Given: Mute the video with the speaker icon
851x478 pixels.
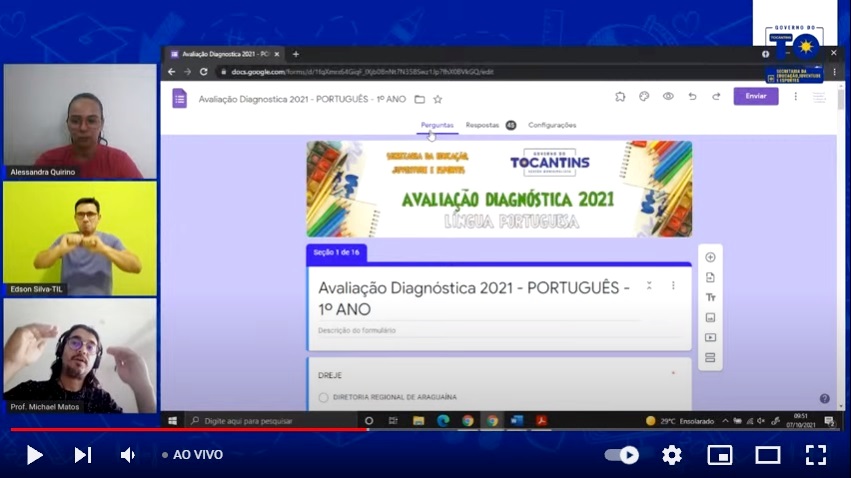Looking at the screenshot, I should click(128, 455).
